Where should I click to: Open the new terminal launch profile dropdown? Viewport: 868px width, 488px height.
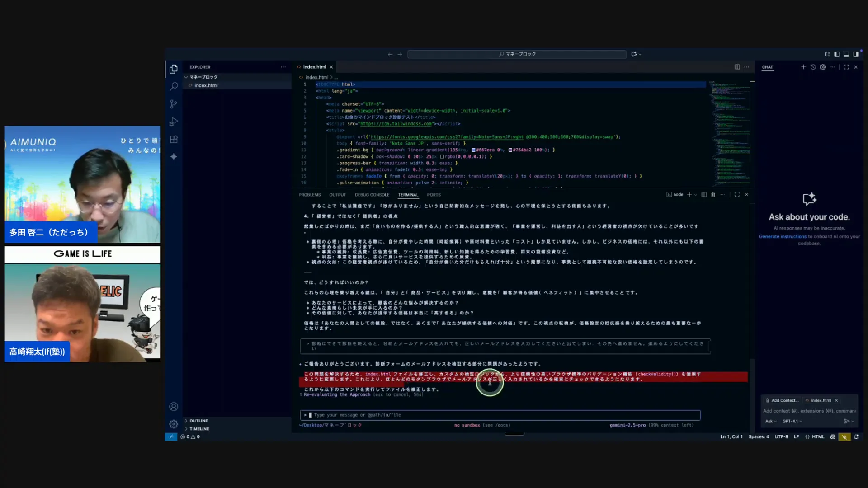pos(695,195)
